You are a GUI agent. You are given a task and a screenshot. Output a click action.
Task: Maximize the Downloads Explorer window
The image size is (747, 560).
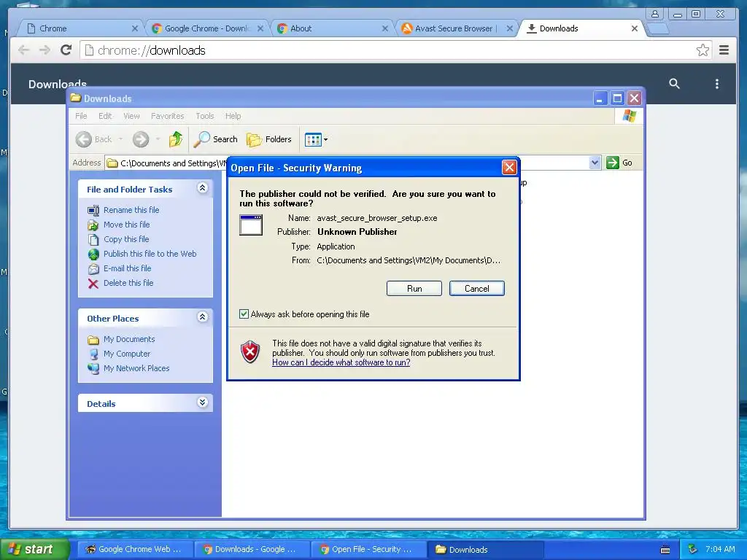click(x=617, y=98)
